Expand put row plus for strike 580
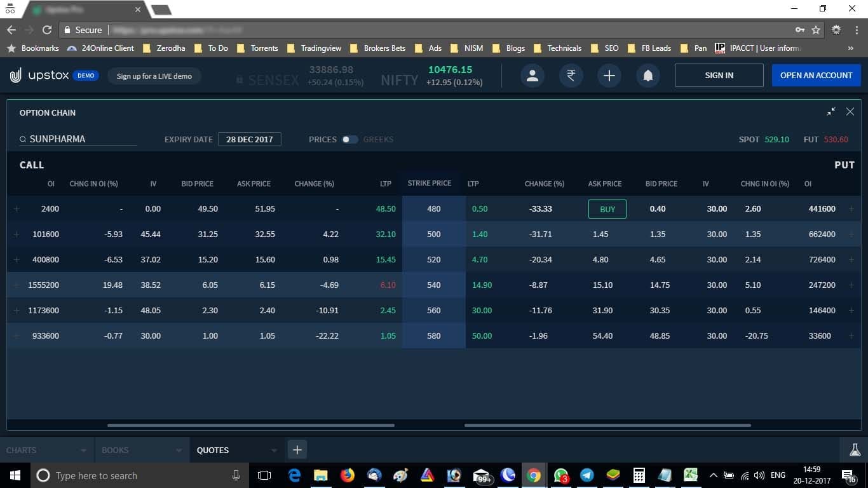This screenshot has height=488, width=868. point(851,336)
